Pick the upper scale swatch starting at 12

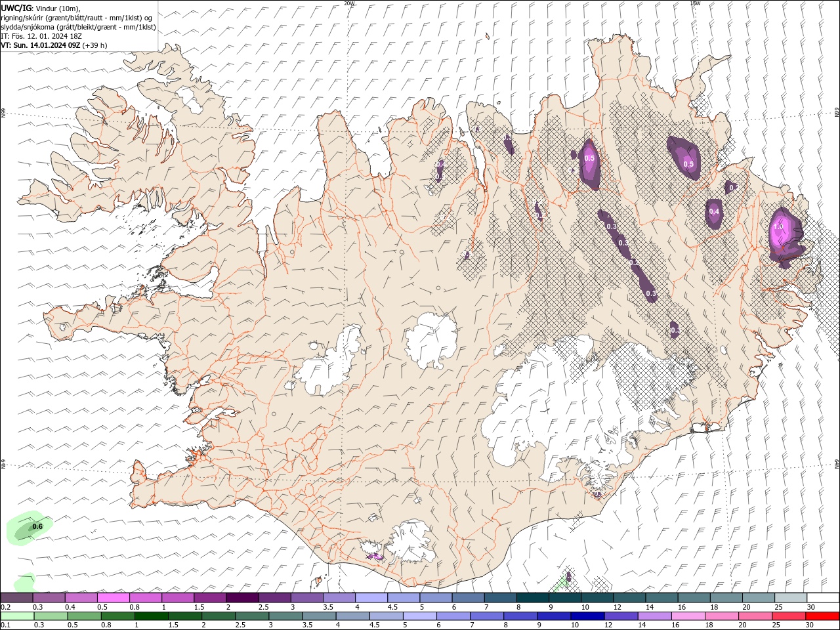pyautogui.click(x=630, y=597)
